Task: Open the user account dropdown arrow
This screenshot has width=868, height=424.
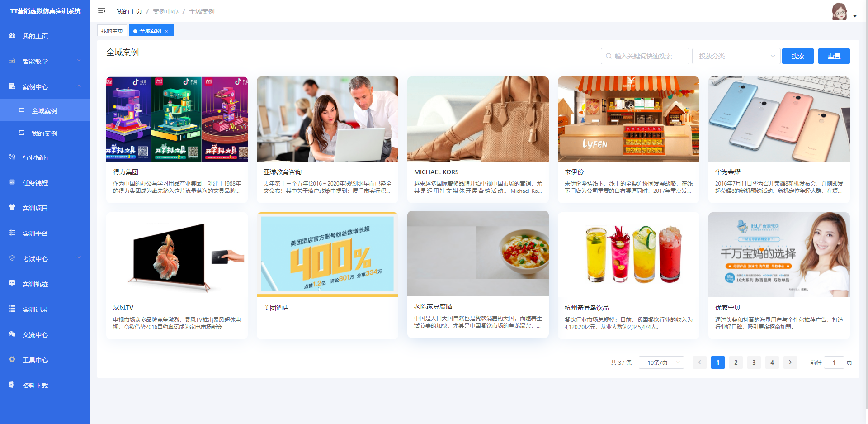Action: (x=855, y=16)
